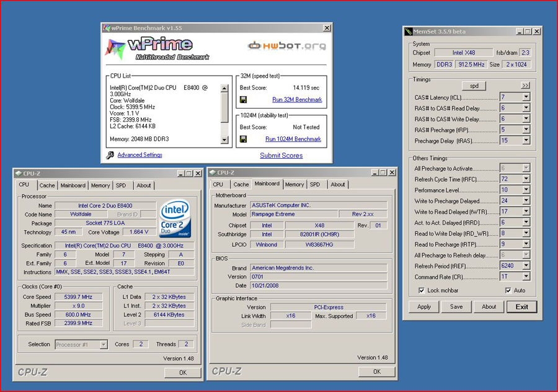Click the wPrime title bar icon
Image resolution: width=558 pixels, height=392 pixels.
[x=107, y=28]
